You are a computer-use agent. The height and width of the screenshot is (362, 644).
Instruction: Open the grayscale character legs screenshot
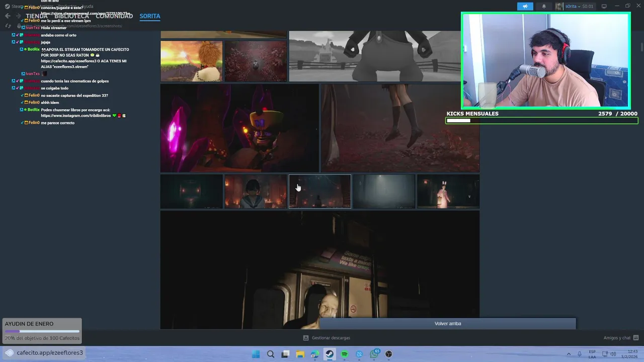click(x=375, y=56)
